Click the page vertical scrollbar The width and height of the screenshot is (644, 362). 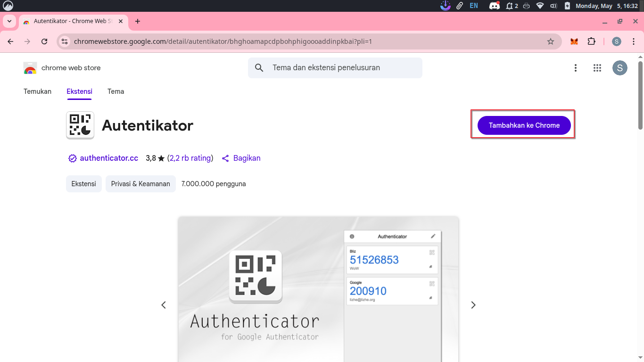pyautogui.click(x=640, y=95)
